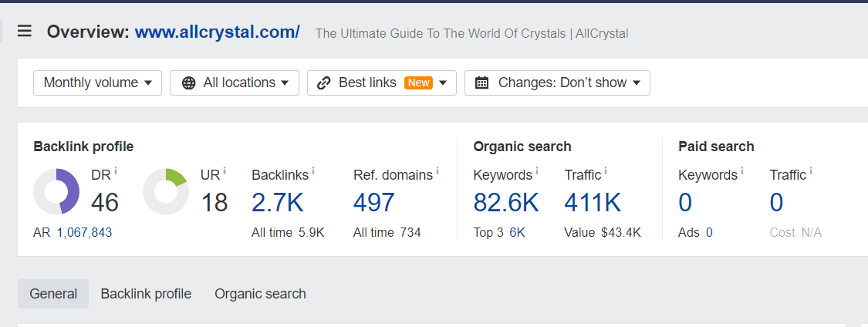Click info icon beside Ref. domains
868x327 pixels.
point(437,170)
